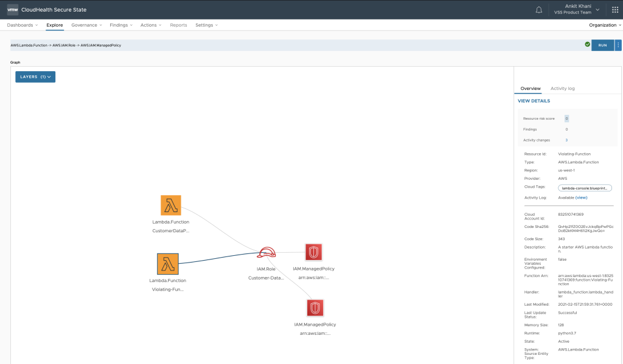Click the Findings count 0
The image size is (623, 364).
click(x=566, y=129)
